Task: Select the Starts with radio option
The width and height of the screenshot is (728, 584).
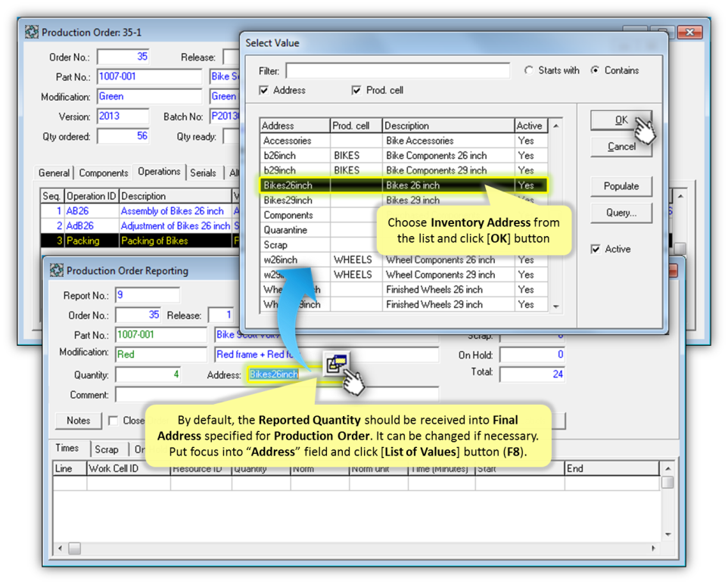Action: click(529, 70)
